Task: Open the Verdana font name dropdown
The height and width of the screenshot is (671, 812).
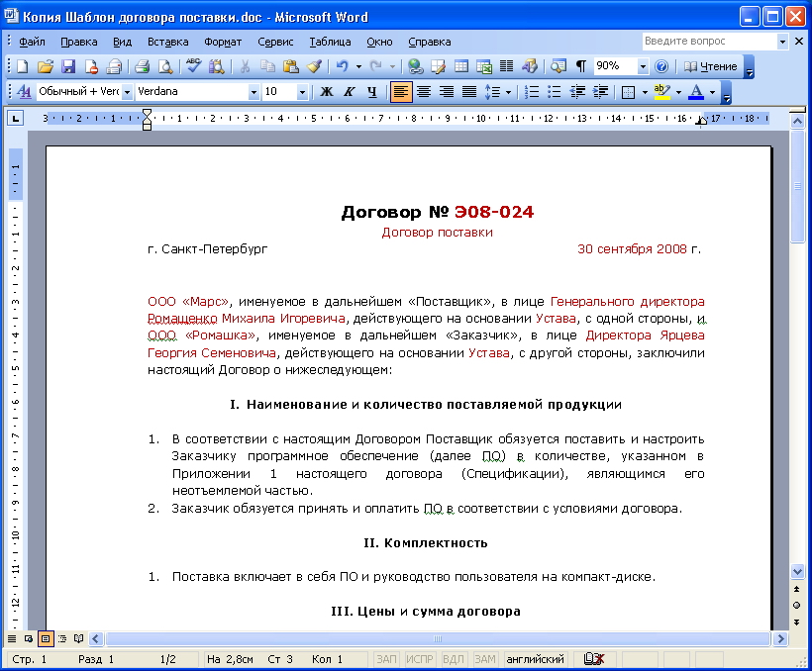Action: (x=254, y=92)
